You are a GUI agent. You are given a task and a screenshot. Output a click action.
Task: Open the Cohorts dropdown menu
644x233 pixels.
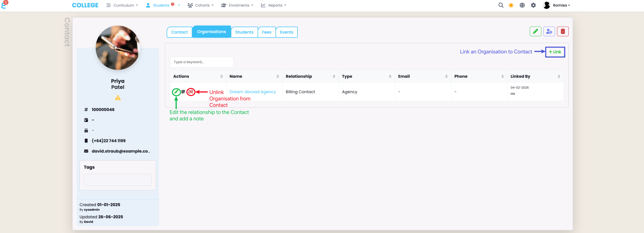[200, 5]
